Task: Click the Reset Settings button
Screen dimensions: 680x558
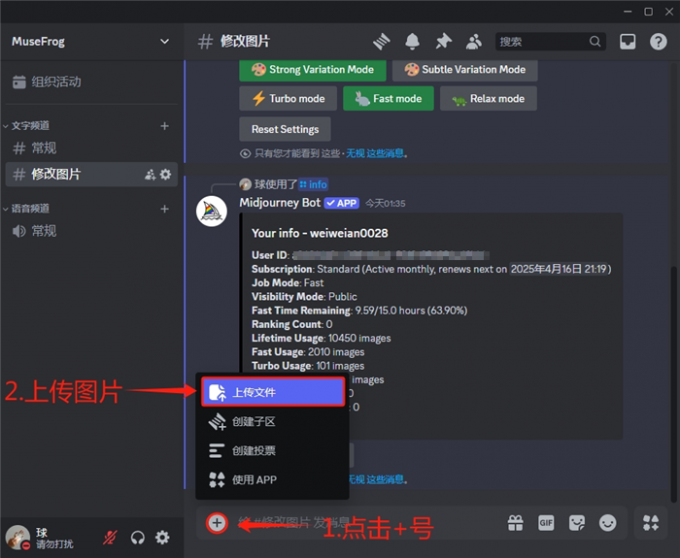Action: 285,129
